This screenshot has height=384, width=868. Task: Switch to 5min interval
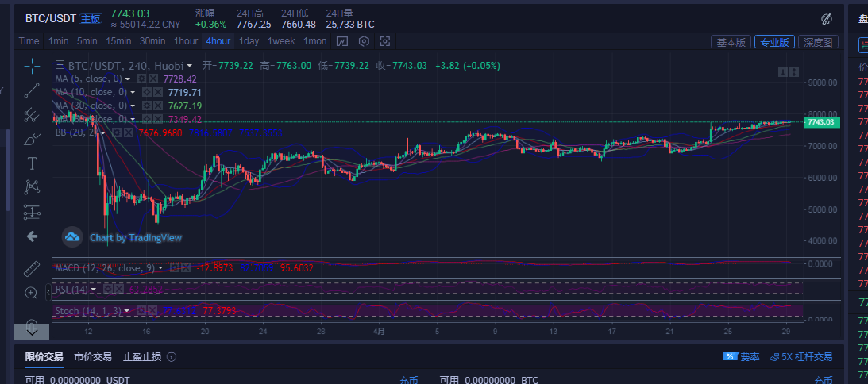tap(87, 41)
